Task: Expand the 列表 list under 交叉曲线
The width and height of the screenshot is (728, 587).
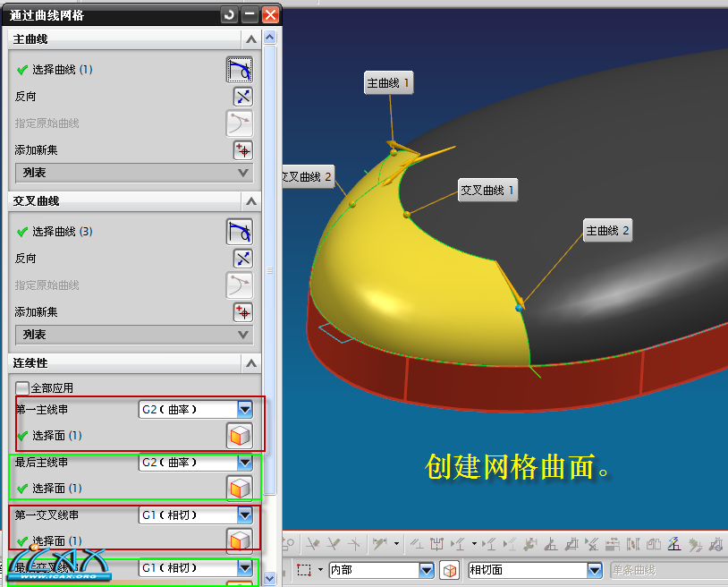Action: coord(135,335)
